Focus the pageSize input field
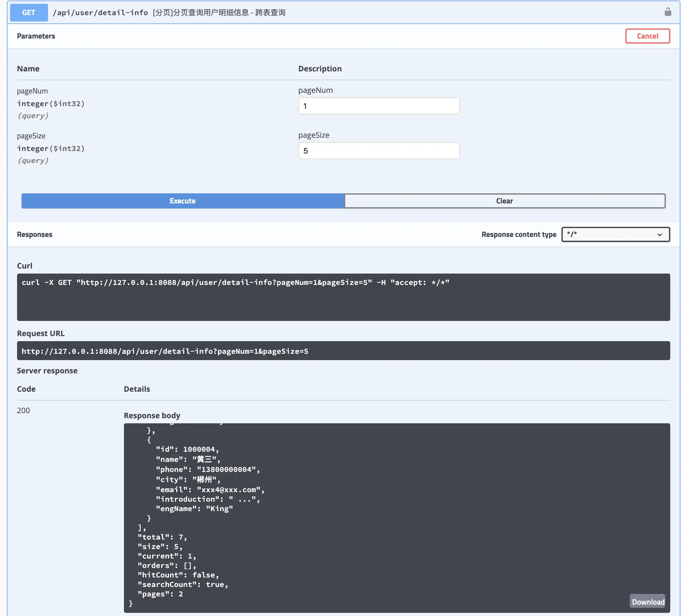The image size is (681, 616). [x=378, y=151]
